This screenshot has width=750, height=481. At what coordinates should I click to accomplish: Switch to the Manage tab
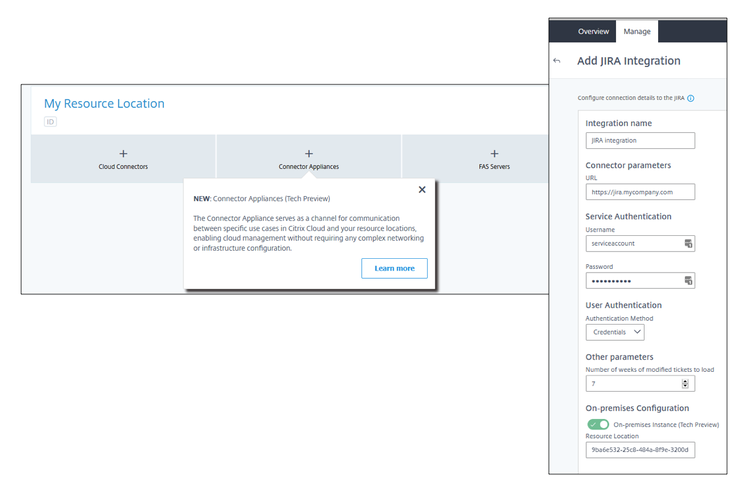tap(637, 32)
